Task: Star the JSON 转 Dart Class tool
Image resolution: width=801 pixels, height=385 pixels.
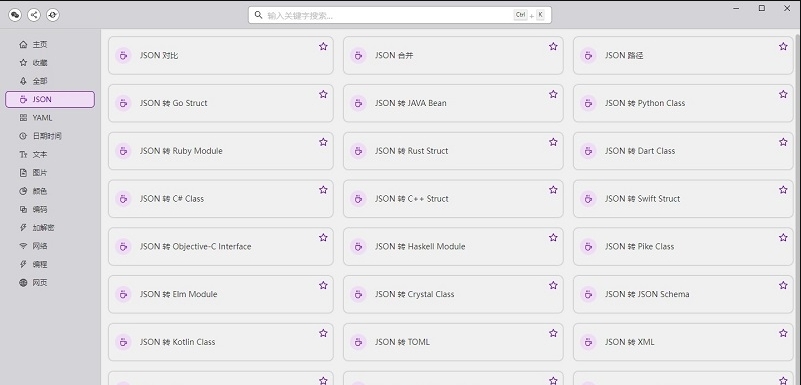Action: pos(783,142)
